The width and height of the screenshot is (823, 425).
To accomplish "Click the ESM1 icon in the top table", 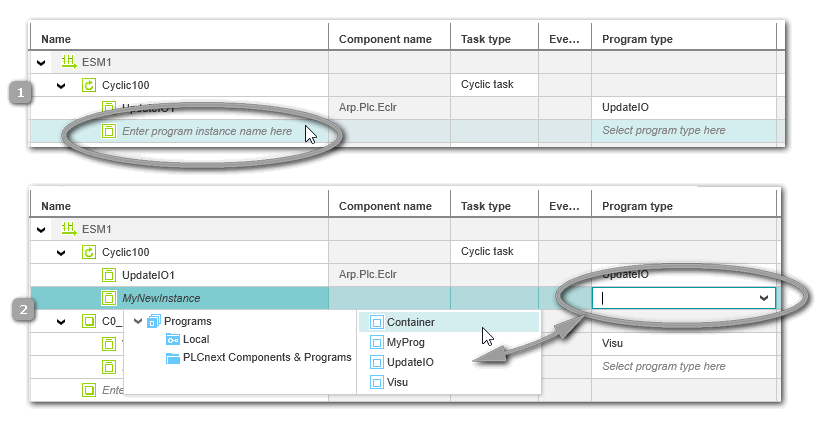I will (68, 62).
